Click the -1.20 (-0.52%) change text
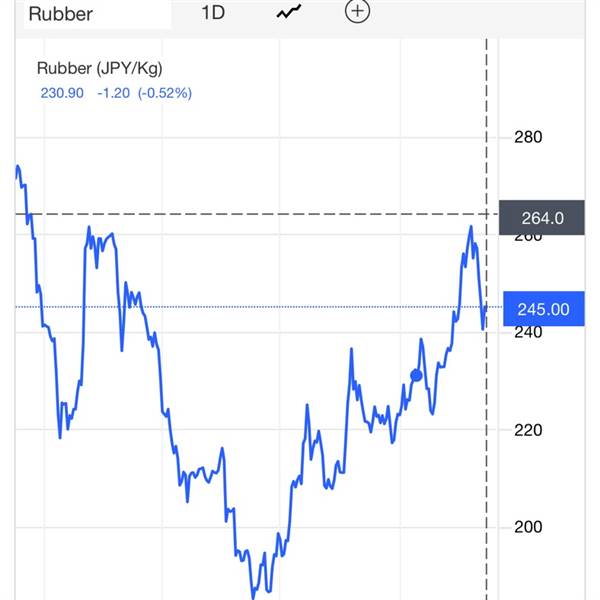 click(144, 93)
